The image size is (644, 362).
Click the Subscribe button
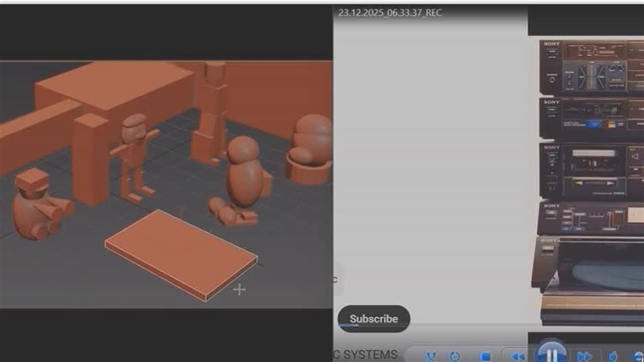pos(373,319)
